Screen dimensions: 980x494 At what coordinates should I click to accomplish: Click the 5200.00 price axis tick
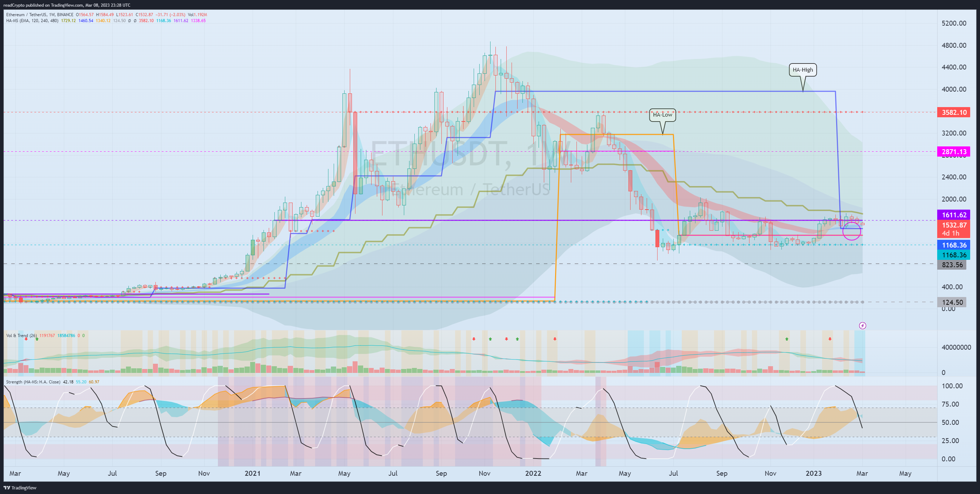click(x=954, y=23)
